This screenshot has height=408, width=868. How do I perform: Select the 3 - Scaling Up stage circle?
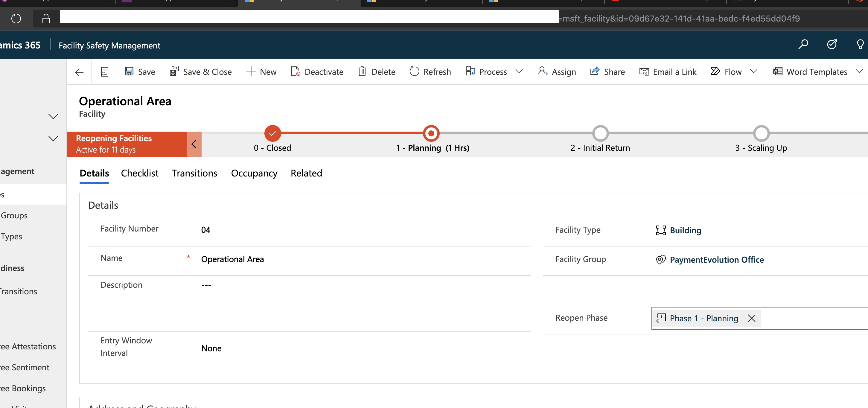761,133
